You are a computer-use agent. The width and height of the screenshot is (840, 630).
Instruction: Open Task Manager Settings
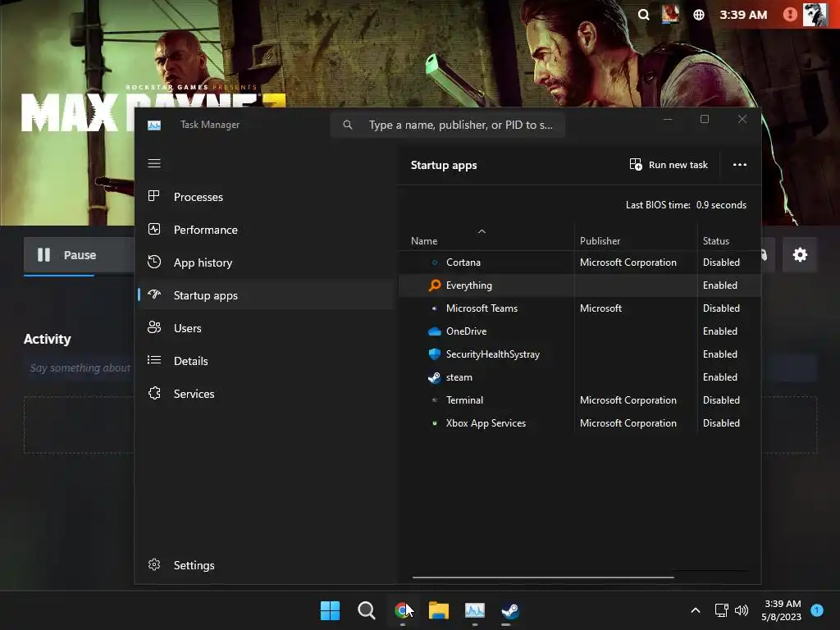[266, 565]
